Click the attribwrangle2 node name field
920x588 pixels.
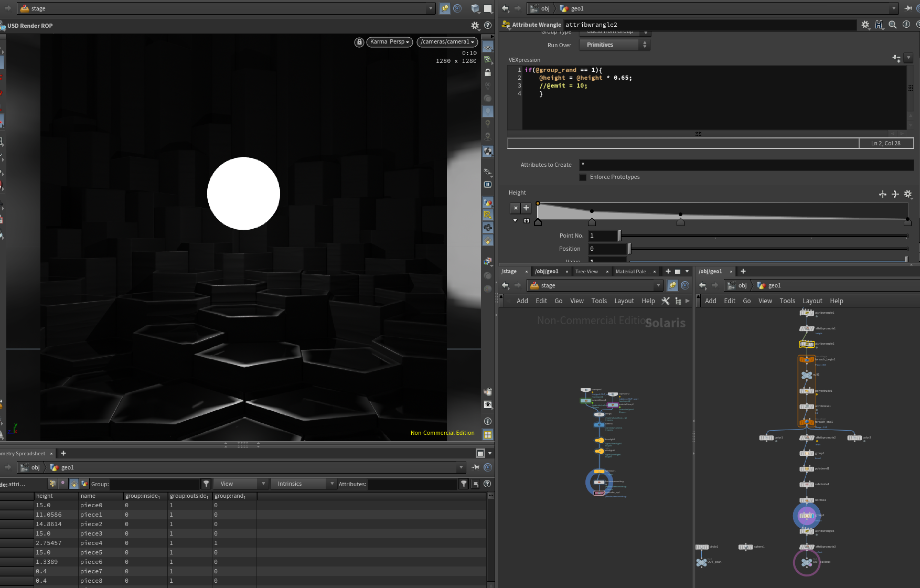(709, 25)
